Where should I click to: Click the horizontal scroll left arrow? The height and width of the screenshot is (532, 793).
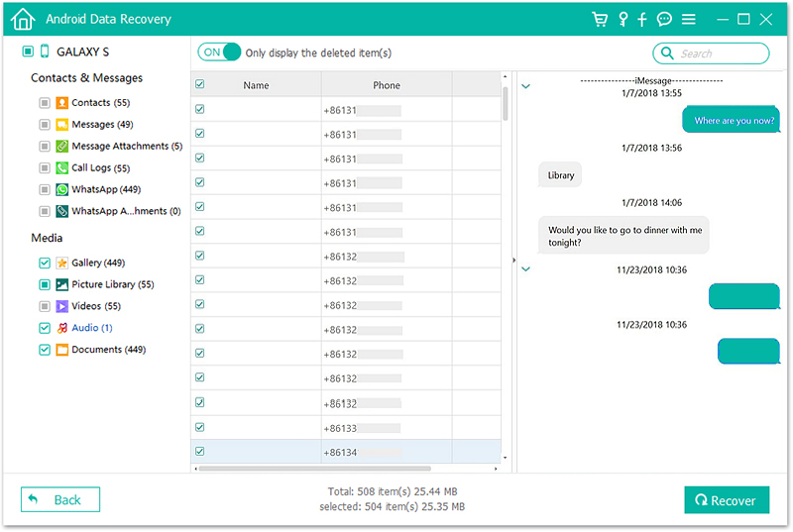[195, 470]
